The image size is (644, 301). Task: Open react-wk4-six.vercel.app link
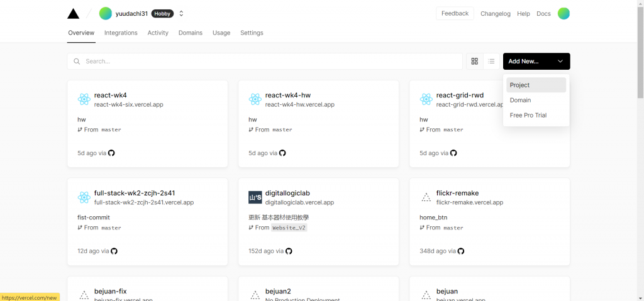pos(128,105)
